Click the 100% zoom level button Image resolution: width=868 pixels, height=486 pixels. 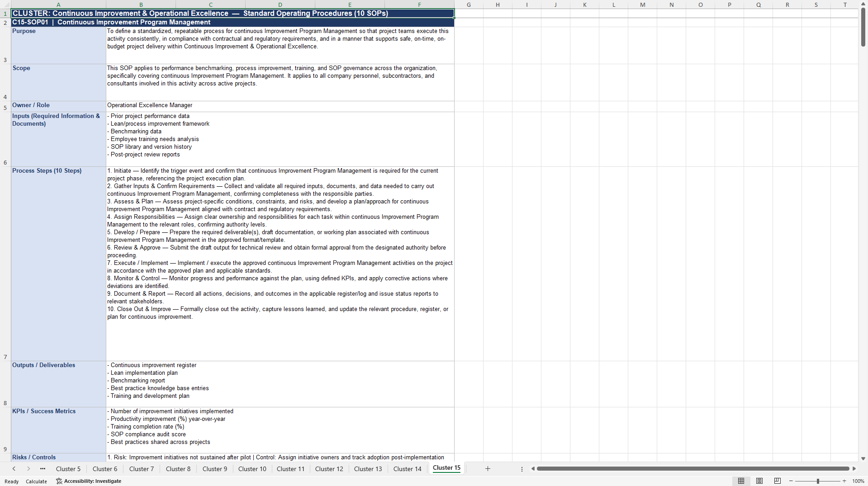[x=858, y=481]
